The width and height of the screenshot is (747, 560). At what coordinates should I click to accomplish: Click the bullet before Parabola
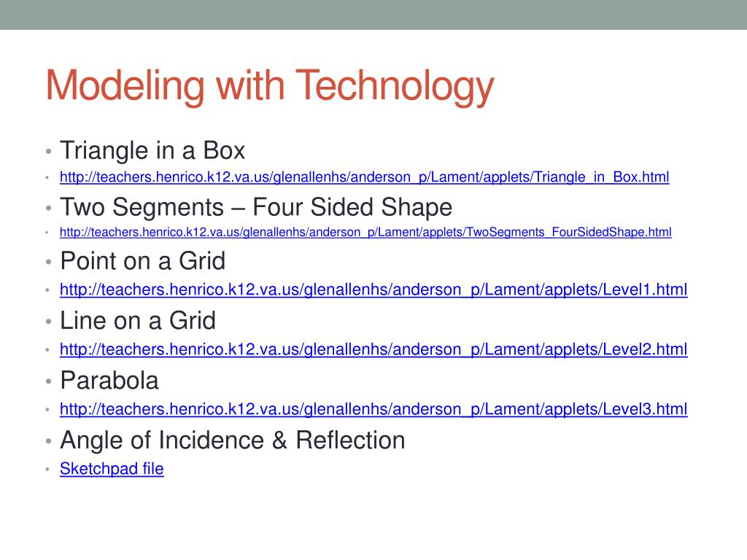pos(48,381)
